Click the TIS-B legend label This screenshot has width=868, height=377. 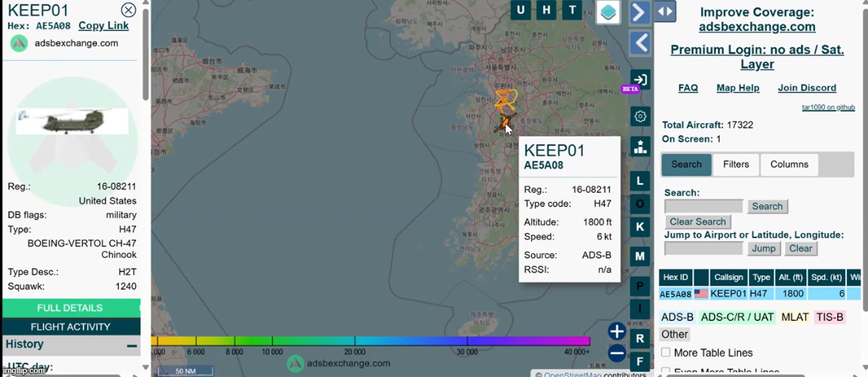point(830,317)
